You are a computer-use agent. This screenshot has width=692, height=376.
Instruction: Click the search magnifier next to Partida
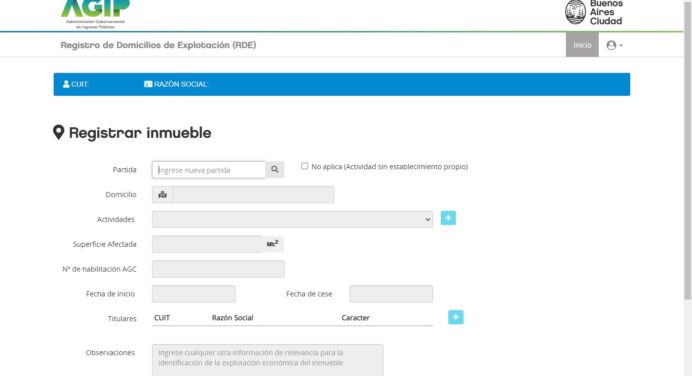tap(275, 169)
